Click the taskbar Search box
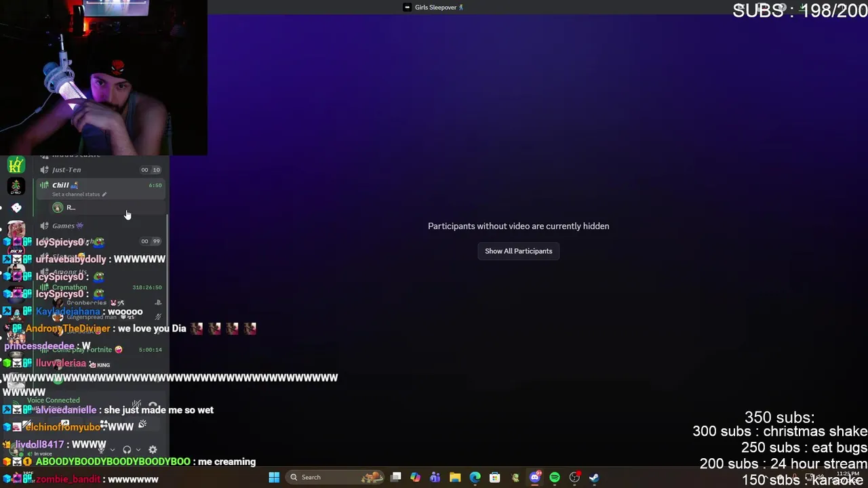 click(335, 477)
